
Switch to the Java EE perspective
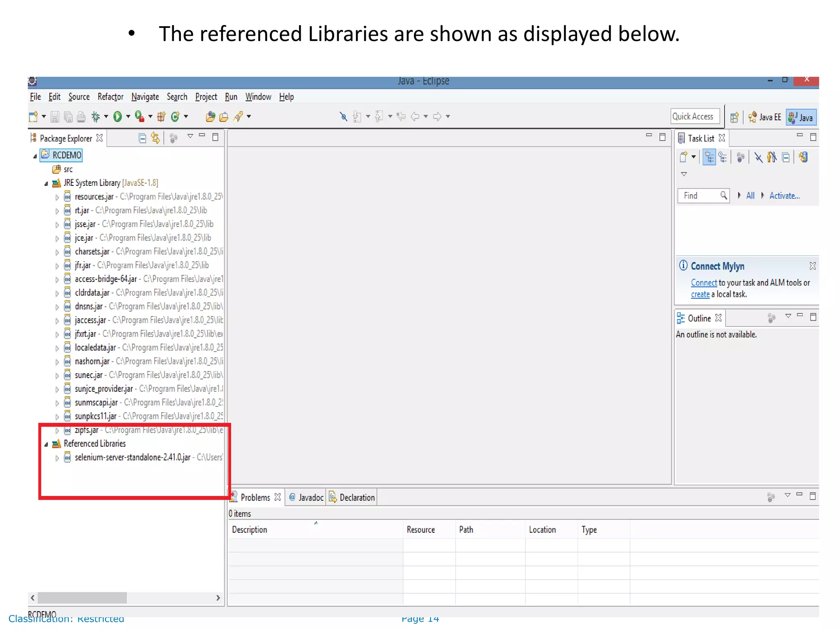tap(765, 118)
